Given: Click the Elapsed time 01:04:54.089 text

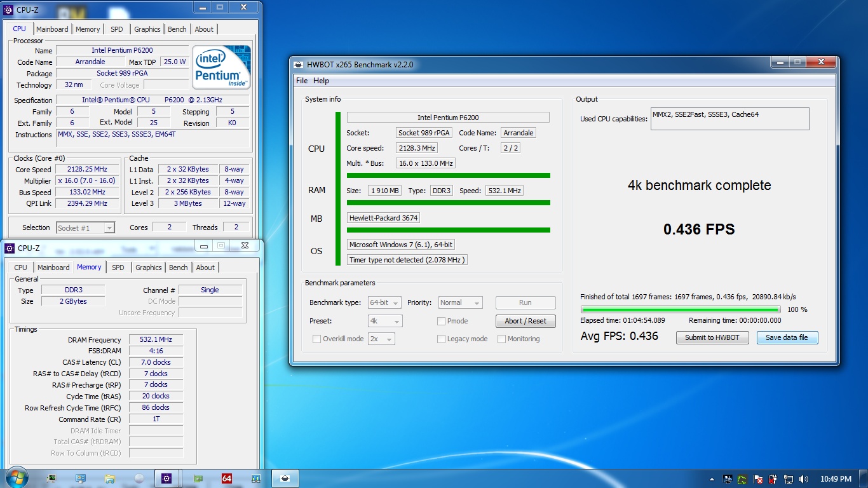Looking at the screenshot, I should pos(622,320).
